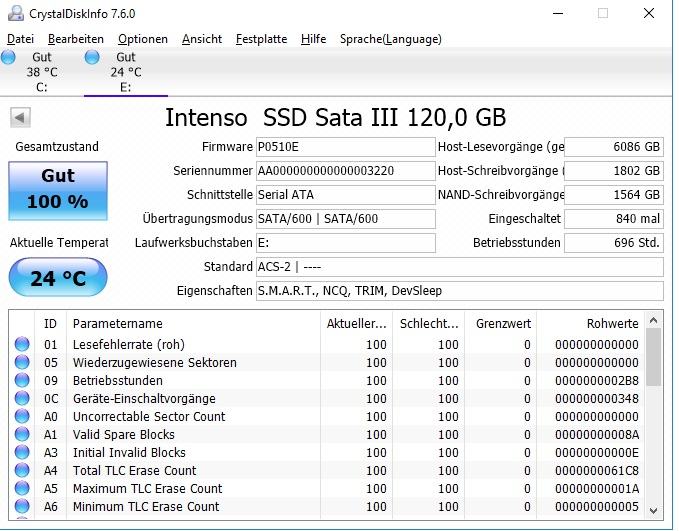The width and height of the screenshot is (679, 531).
Task: Click status orb of Maximum TLC Erase Count
Action: click(22, 489)
